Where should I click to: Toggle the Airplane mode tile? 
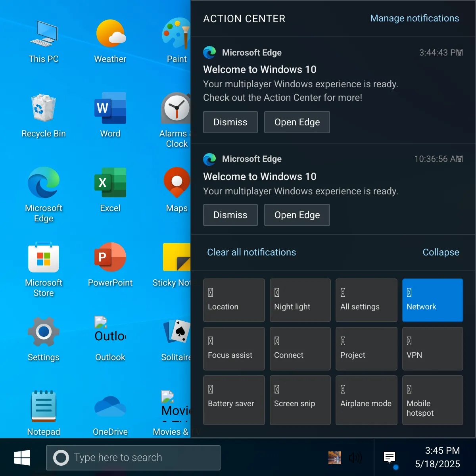(x=367, y=400)
